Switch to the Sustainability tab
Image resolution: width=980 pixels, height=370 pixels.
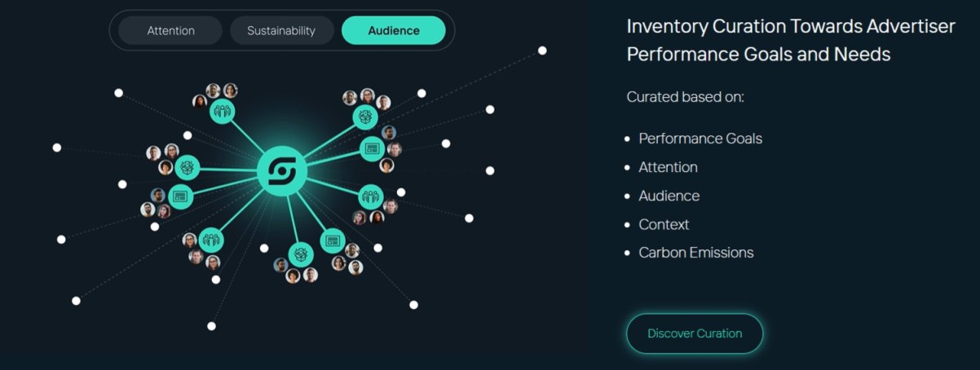(281, 31)
